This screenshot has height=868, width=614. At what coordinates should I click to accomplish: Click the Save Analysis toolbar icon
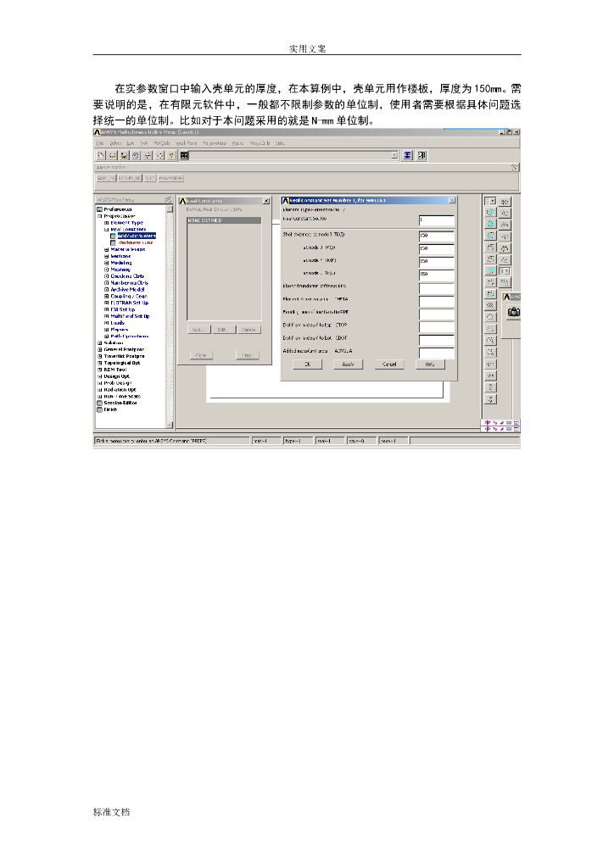124,156
